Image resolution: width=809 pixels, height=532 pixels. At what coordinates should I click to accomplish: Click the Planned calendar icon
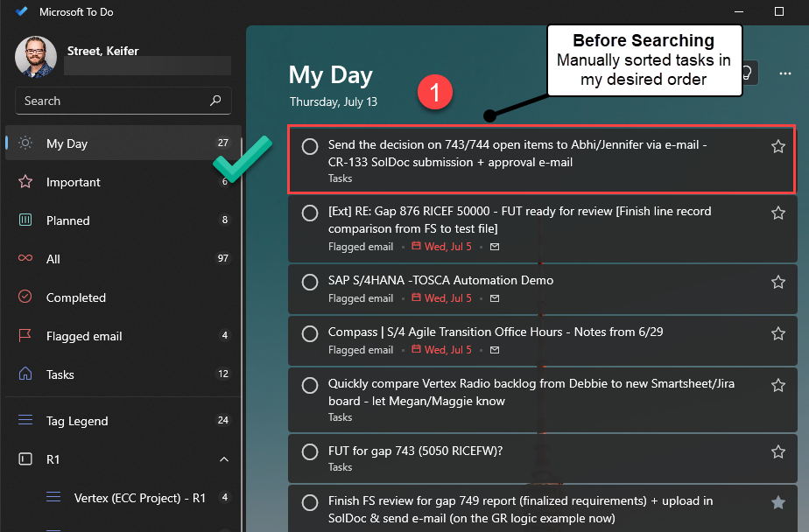(25, 220)
